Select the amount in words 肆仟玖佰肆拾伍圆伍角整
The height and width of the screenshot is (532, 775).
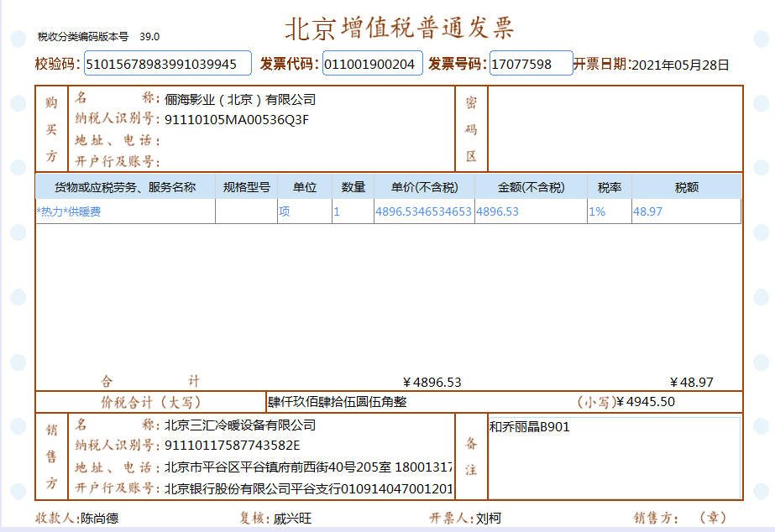pos(337,402)
